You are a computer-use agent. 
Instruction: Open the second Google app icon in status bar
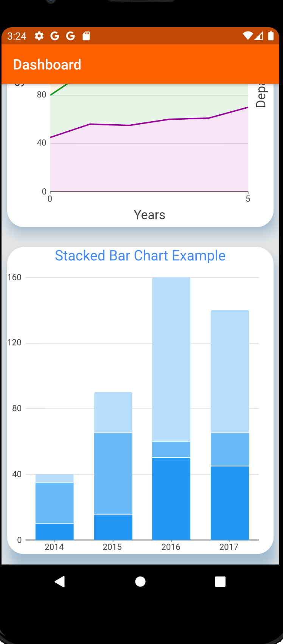point(70,36)
